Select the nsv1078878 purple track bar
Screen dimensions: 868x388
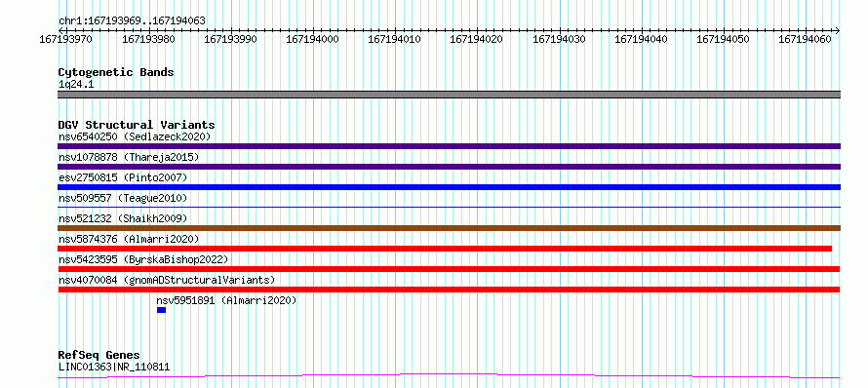click(x=449, y=167)
